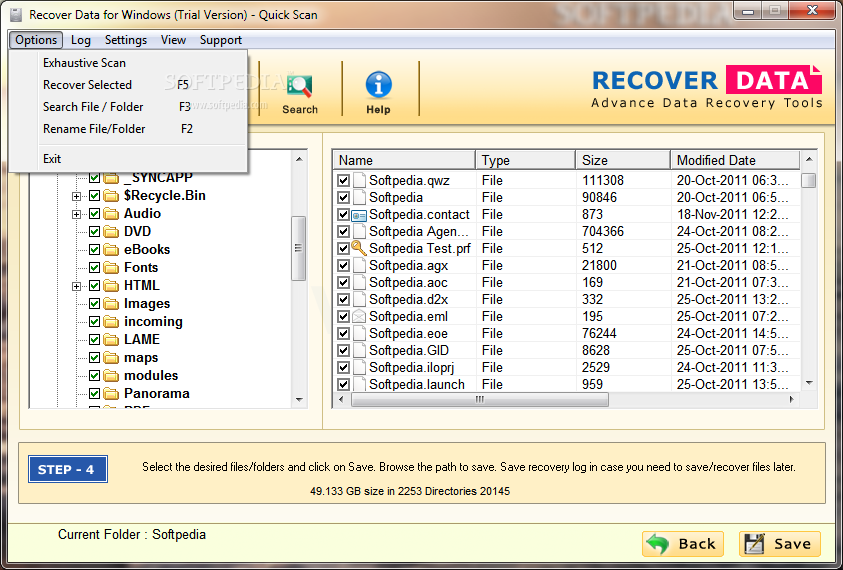Click the eBooks folder icon
This screenshot has width=843, height=570.
pos(111,250)
